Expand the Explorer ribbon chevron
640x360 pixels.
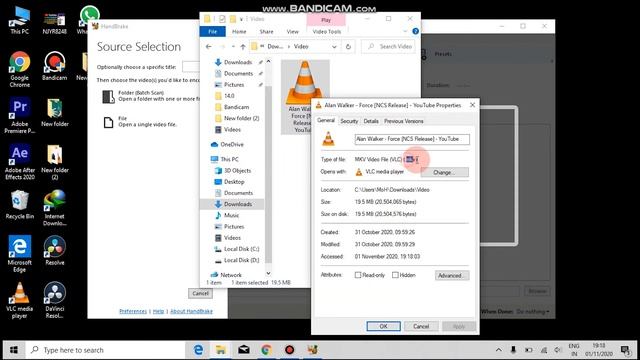click(405, 31)
